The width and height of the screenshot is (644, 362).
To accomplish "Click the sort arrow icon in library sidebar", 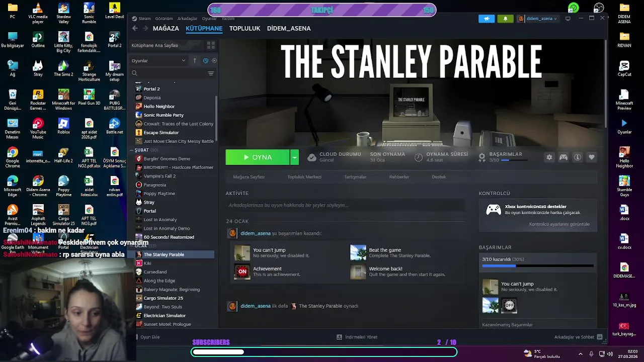I will [x=195, y=61].
